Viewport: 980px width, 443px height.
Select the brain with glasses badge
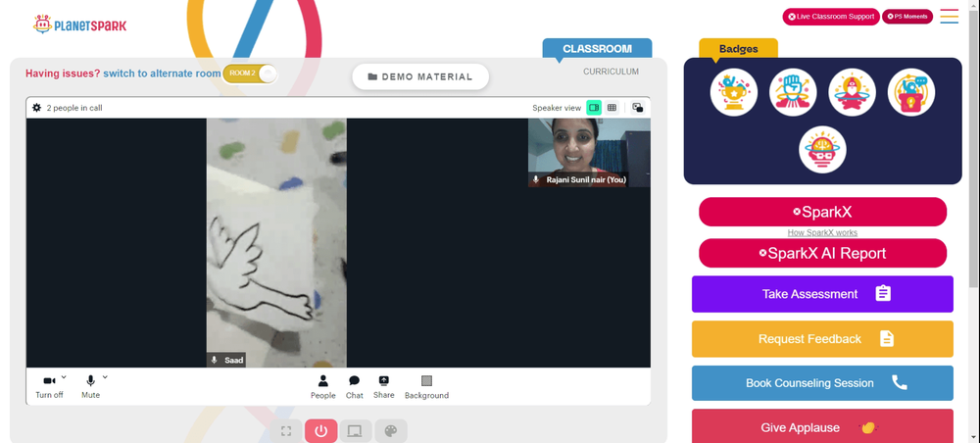tap(822, 150)
